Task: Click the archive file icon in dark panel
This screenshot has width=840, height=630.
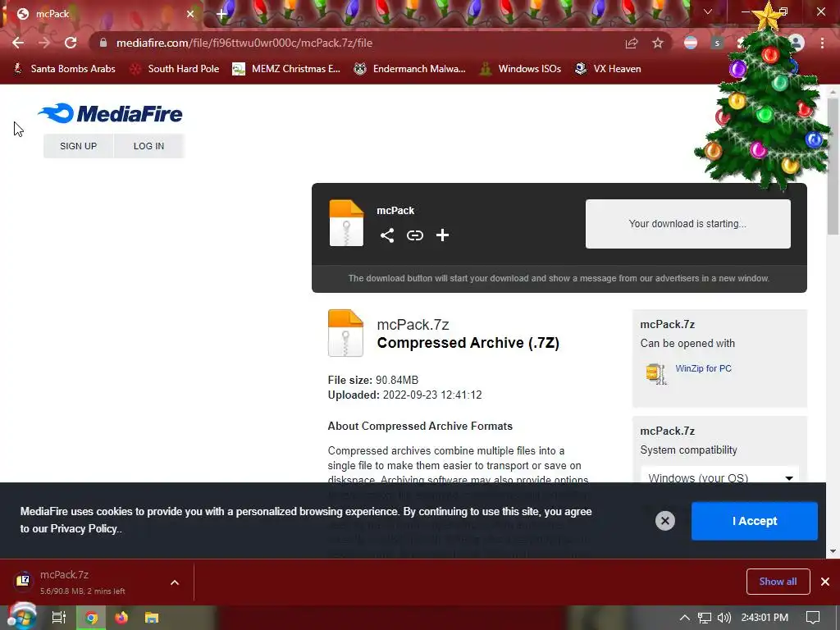Action: click(346, 223)
